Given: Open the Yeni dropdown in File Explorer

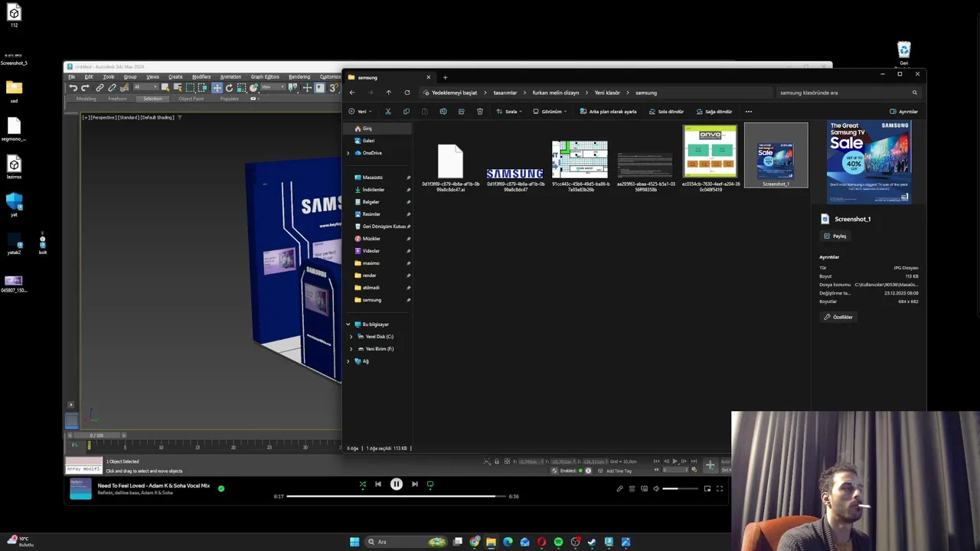Looking at the screenshot, I should pos(360,112).
